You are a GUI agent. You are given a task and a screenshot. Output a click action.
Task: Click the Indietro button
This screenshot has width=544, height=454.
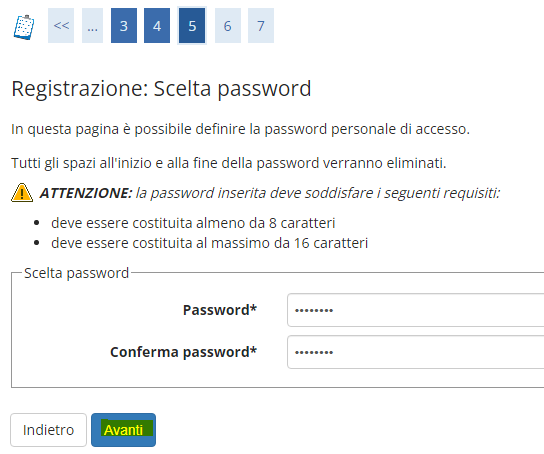49,430
